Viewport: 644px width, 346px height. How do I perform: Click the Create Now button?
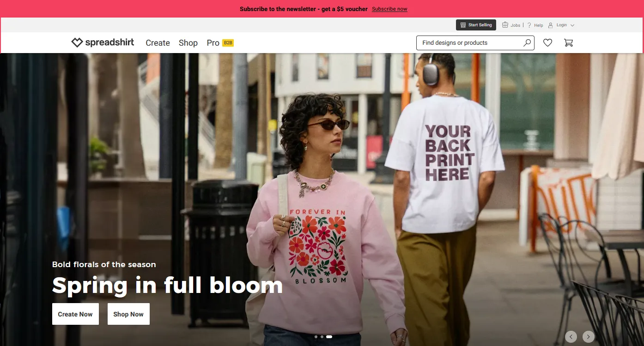pyautogui.click(x=75, y=314)
